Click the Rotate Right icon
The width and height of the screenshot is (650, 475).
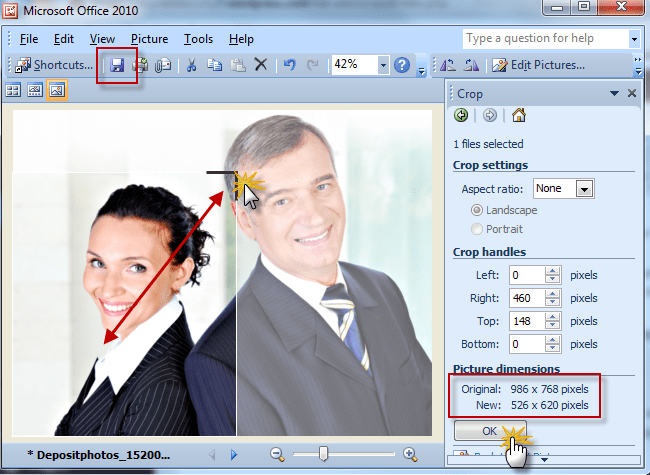click(x=471, y=65)
